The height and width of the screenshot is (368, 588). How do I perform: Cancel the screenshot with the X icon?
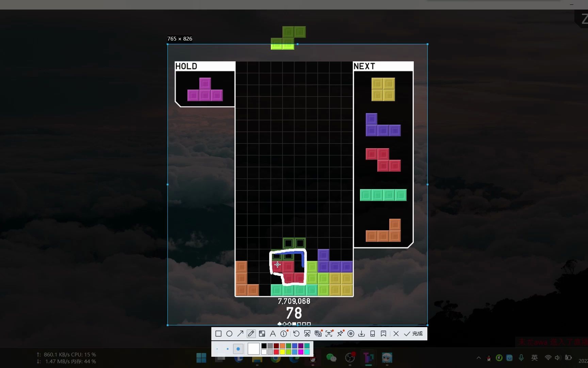click(x=396, y=334)
